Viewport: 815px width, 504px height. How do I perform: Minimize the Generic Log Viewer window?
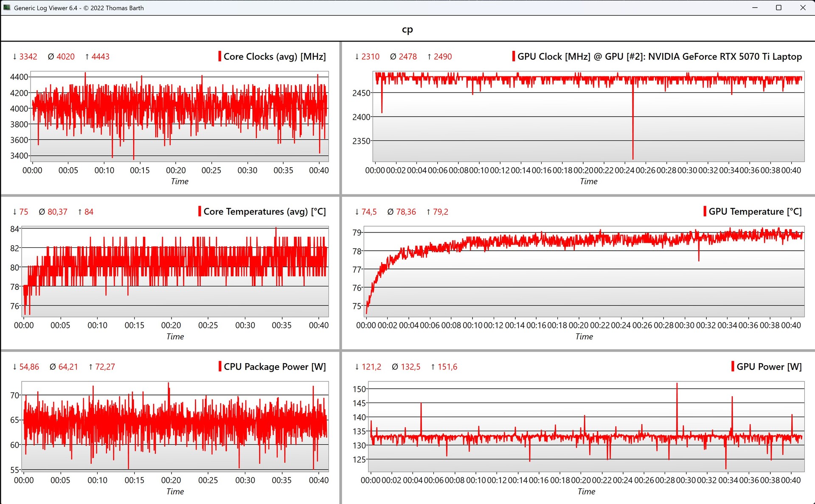755,8
